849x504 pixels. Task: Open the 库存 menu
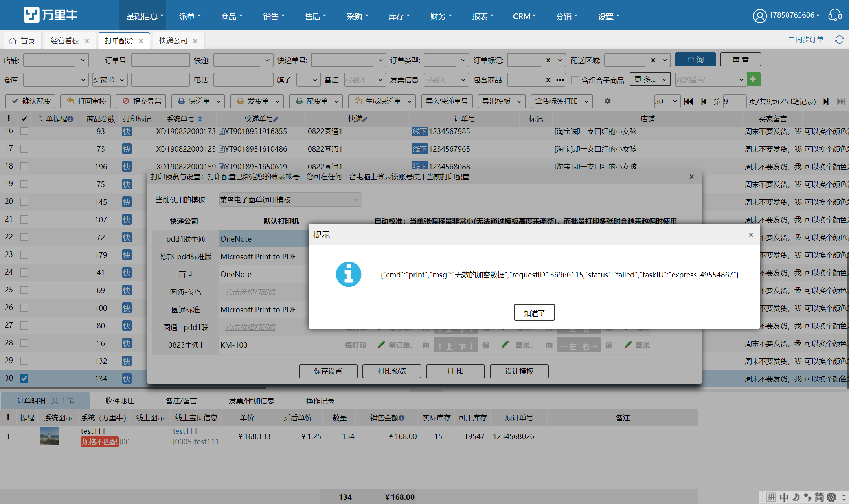[399, 16]
